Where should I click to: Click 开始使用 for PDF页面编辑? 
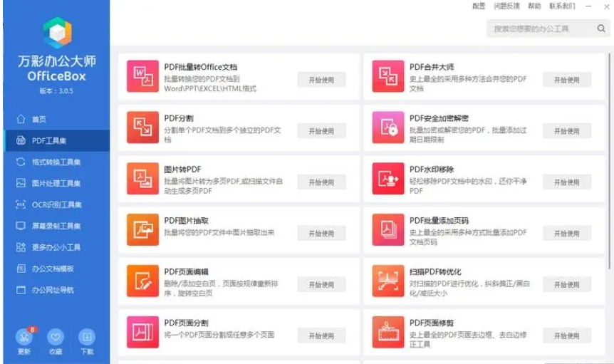(x=321, y=284)
